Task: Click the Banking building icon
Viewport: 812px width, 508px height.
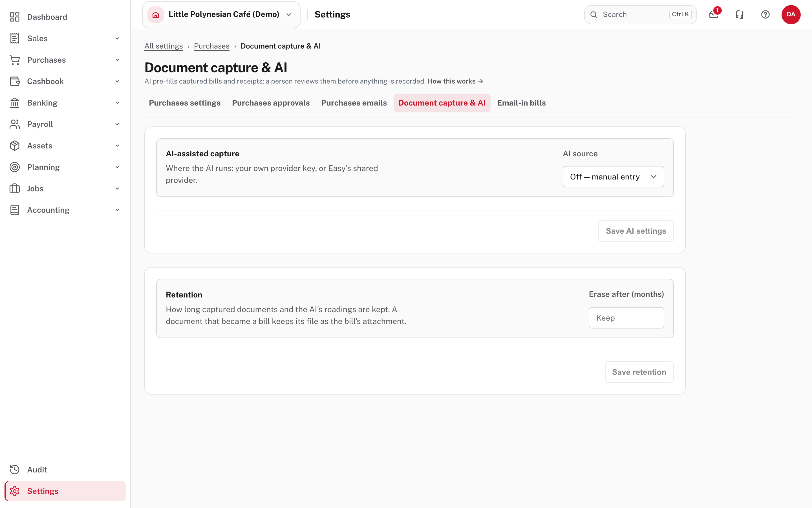Action: pos(14,103)
